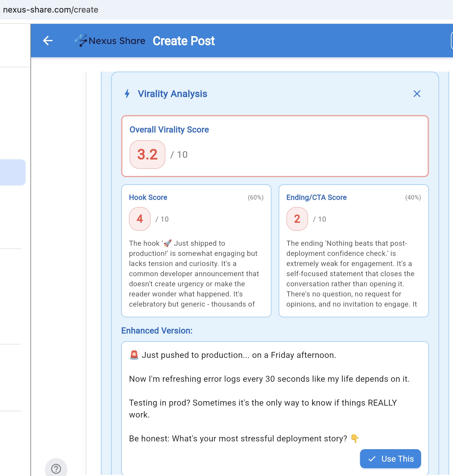
Task: Click the red siren emoji in enhanced post
Action: [x=134, y=355]
